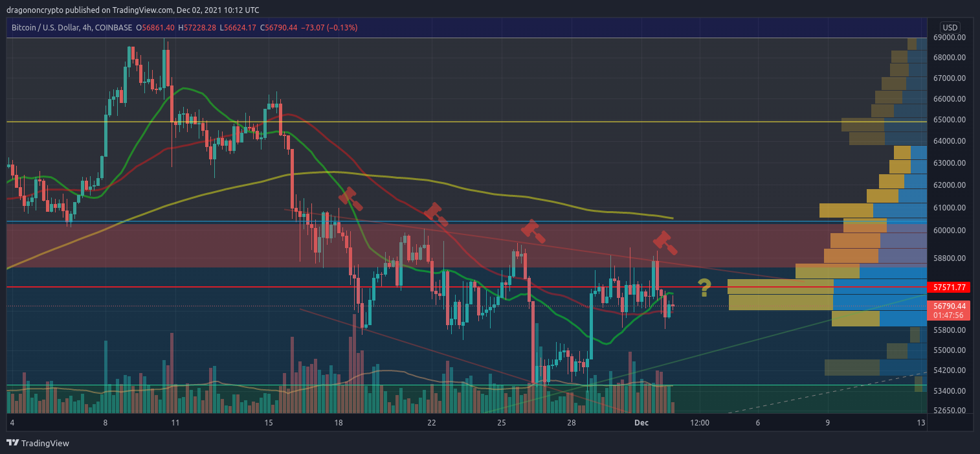The image size is (980, 454).
Task: Click the 15 date label on the time axis
Action: point(269,423)
